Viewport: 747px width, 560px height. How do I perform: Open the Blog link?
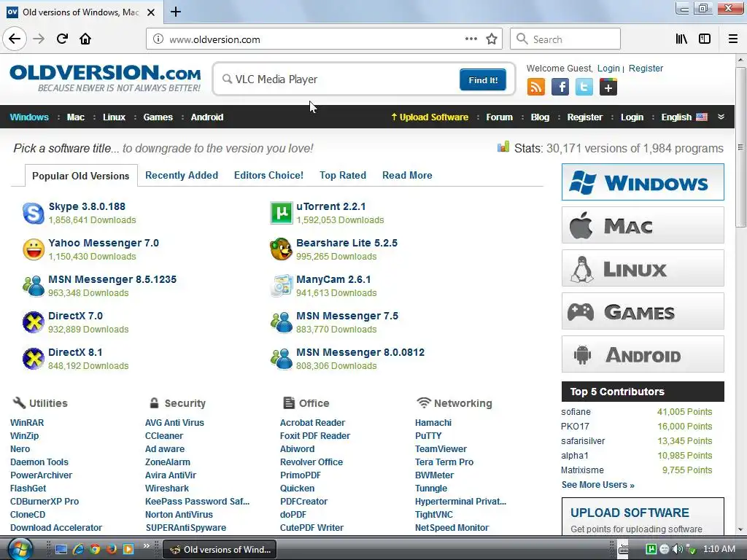(541, 117)
